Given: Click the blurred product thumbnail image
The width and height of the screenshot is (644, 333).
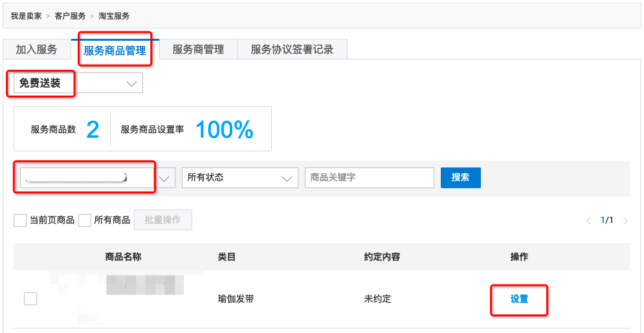Looking at the screenshot, I should [74, 297].
